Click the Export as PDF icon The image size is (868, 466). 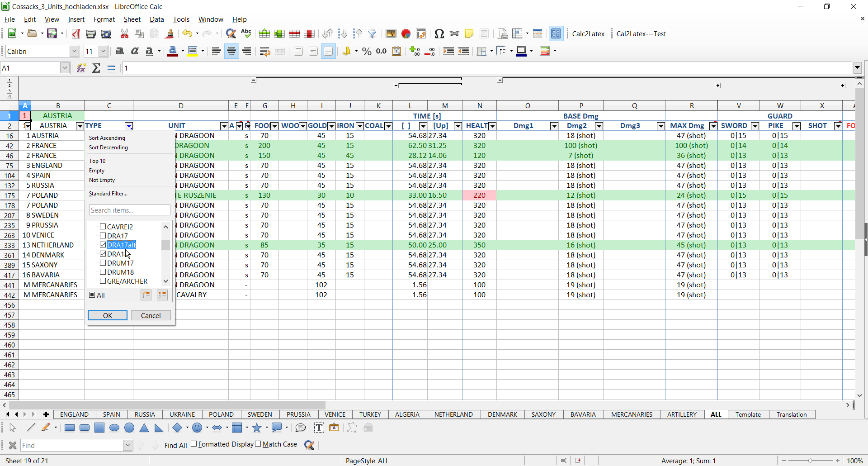[76, 34]
